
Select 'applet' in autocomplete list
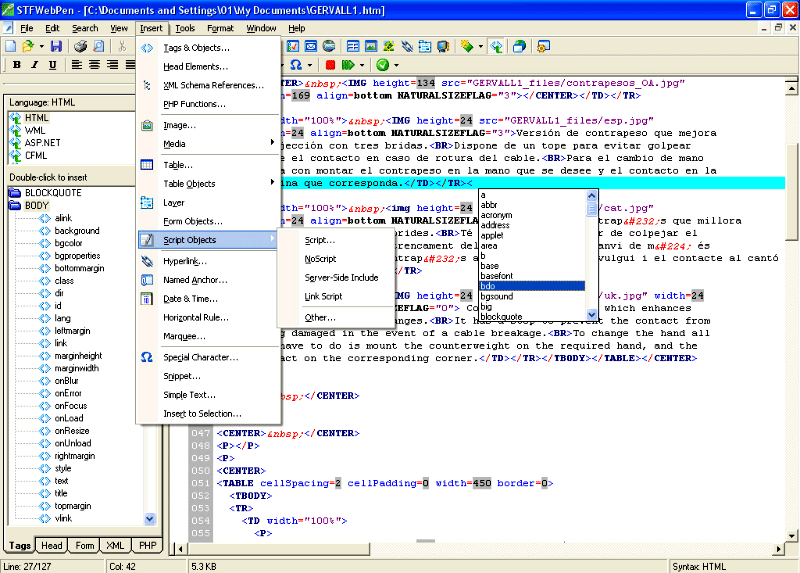pyautogui.click(x=492, y=235)
